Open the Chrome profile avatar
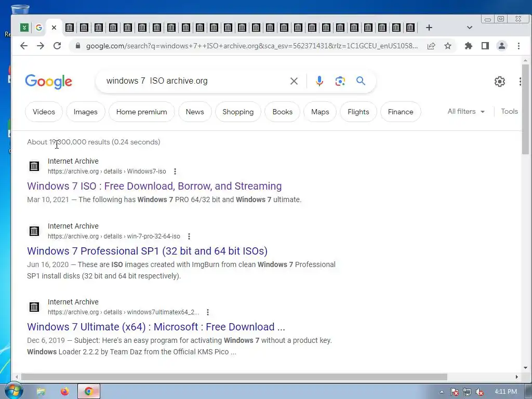This screenshot has width=532, height=399. point(501,46)
